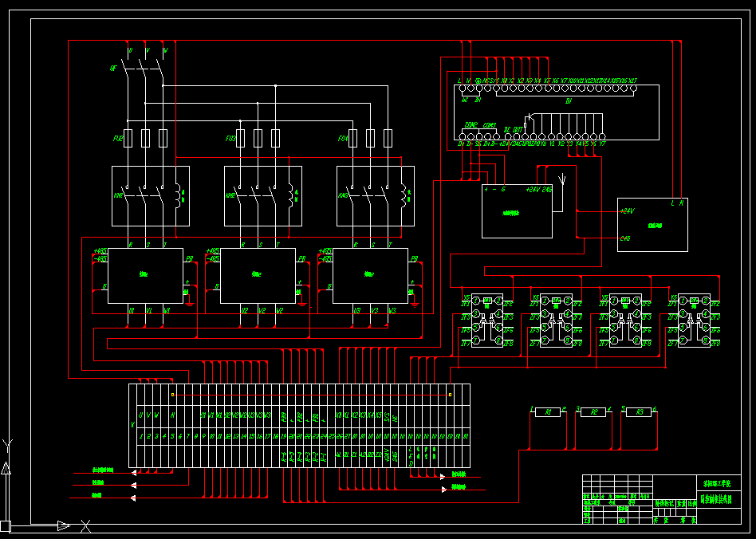Viewport: 756px width, 539px height.
Task: Select the contactor box below the FU3 fuses
Action: [x=263, y=196]
